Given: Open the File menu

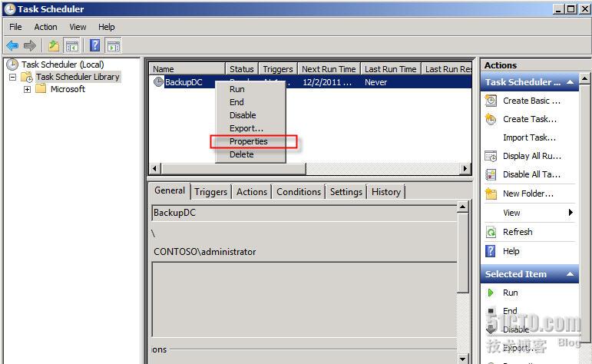Looking at the screenshot, I should pos(15,27).
